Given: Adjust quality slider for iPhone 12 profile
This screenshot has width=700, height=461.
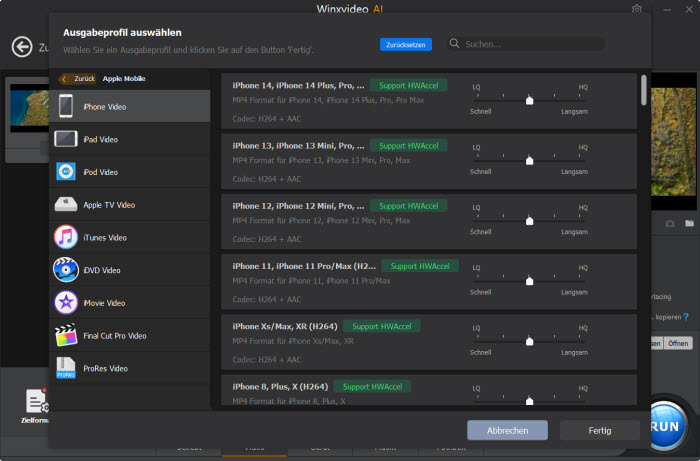Looking at the screenshot, I should 529,220.
